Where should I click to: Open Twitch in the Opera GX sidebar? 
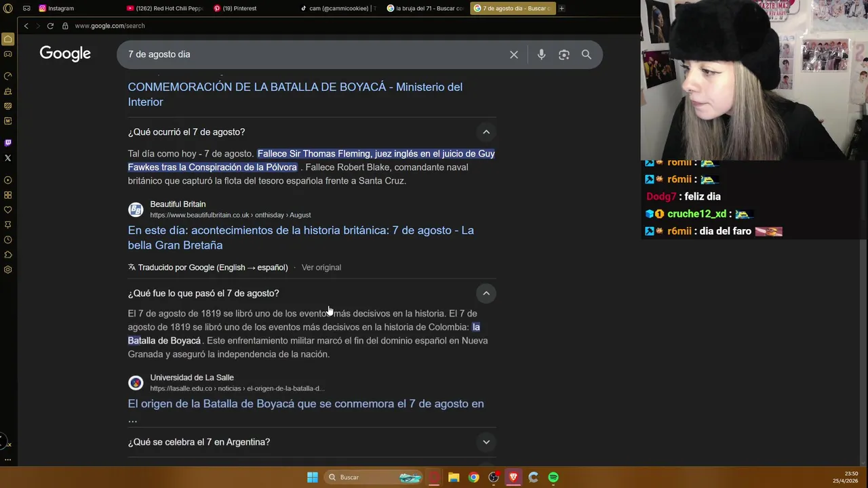click(x=8, y=143)
